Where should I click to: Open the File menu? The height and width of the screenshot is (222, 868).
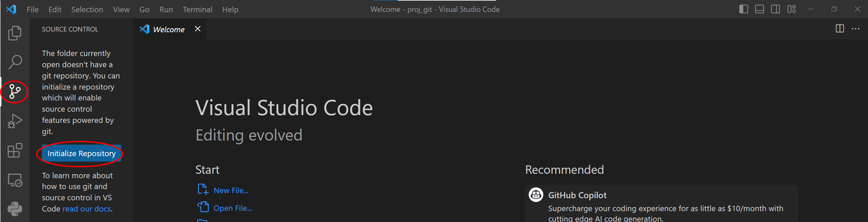coord(33,9)
